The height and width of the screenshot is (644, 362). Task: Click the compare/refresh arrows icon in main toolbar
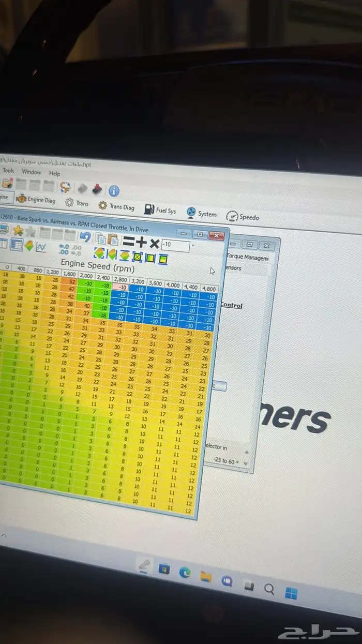pyautogui.click(x=65, y=186)
